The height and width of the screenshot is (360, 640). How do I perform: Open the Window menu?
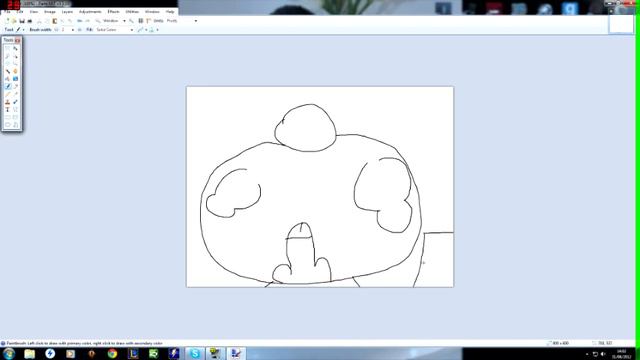tap(152, 12)
